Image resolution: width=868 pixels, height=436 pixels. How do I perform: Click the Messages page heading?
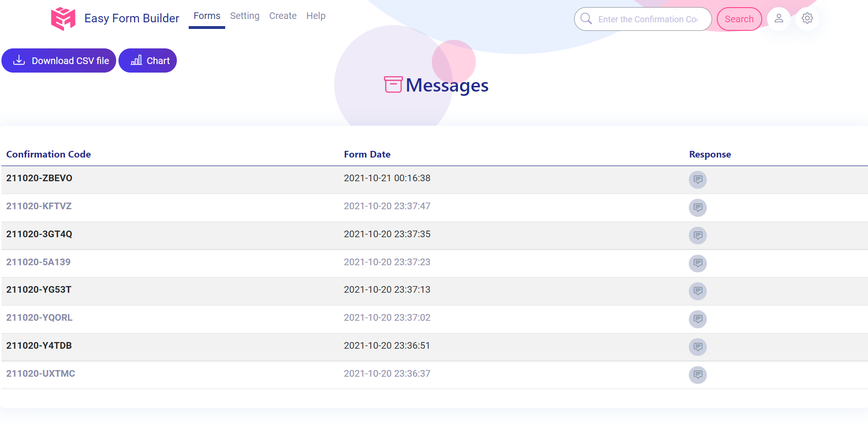(447, 85)
